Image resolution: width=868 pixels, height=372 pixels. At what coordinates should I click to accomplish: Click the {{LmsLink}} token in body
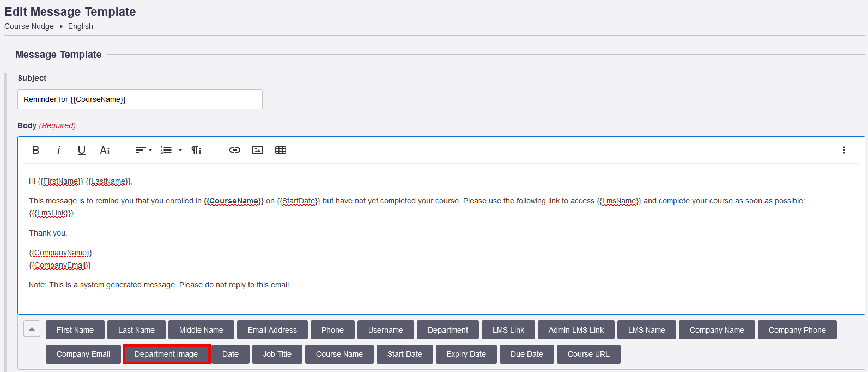click(51, 213)
